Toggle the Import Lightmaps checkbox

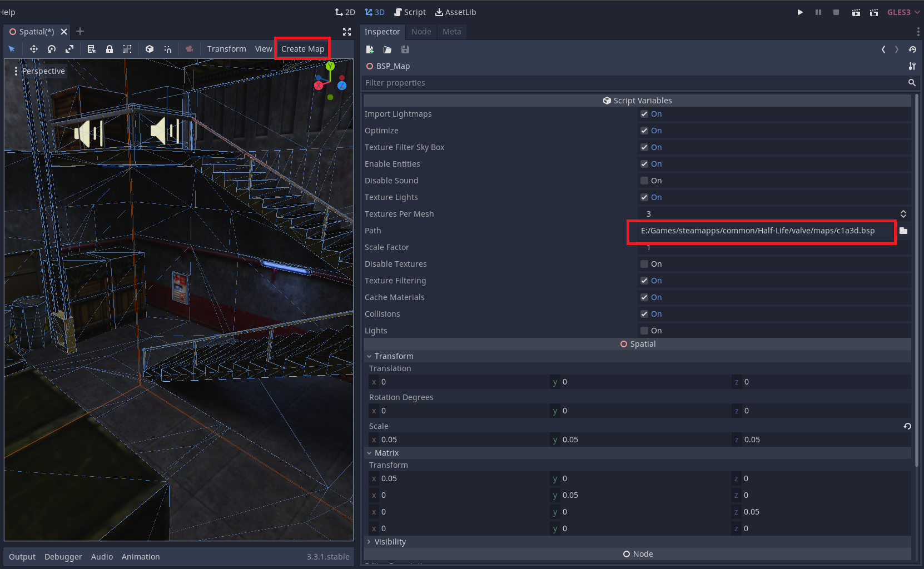tap(644, 114)
